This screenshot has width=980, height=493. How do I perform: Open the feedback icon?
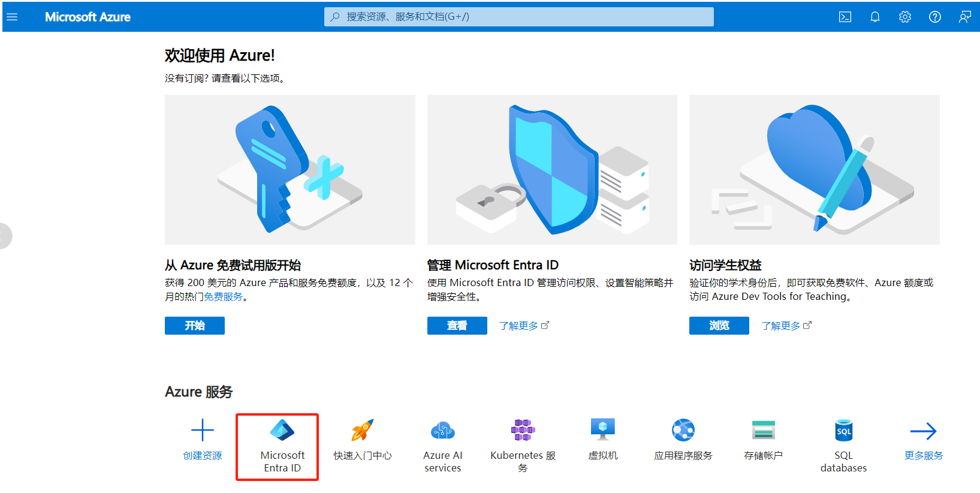(964, 17)
